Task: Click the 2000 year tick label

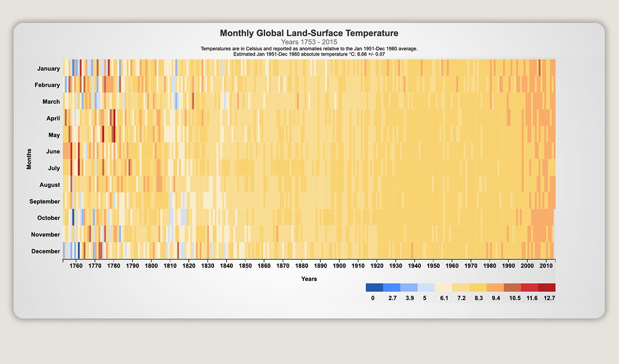Action: 527,266
